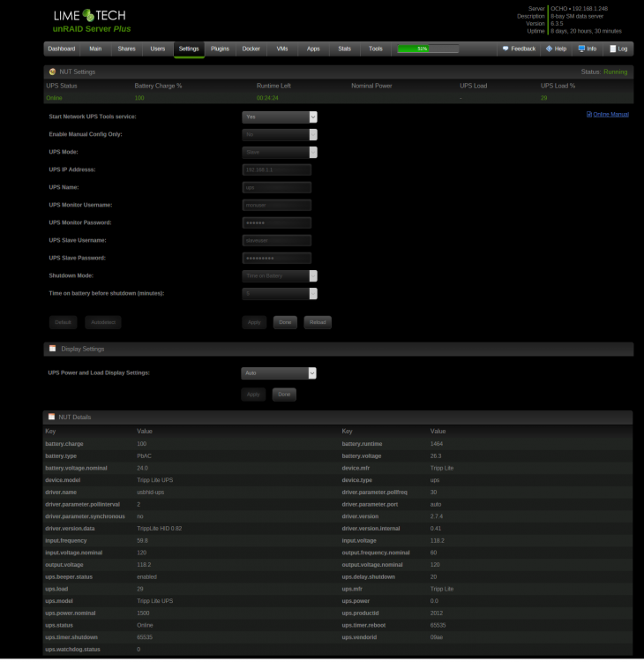This screenshot has width=644, height=662.
Task: Open the Tools tab
Action: 376,49
